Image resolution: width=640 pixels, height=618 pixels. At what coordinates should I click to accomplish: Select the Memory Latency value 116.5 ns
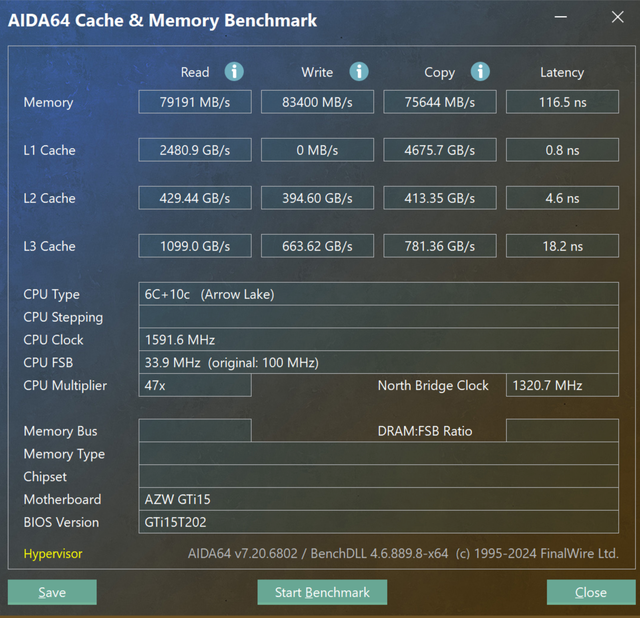point(562,102)
